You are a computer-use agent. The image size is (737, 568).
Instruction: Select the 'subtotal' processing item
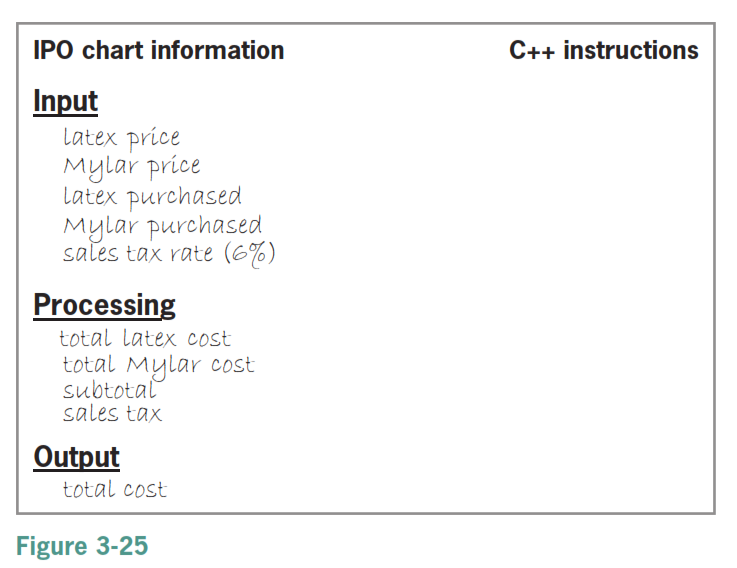coord(110,390)
